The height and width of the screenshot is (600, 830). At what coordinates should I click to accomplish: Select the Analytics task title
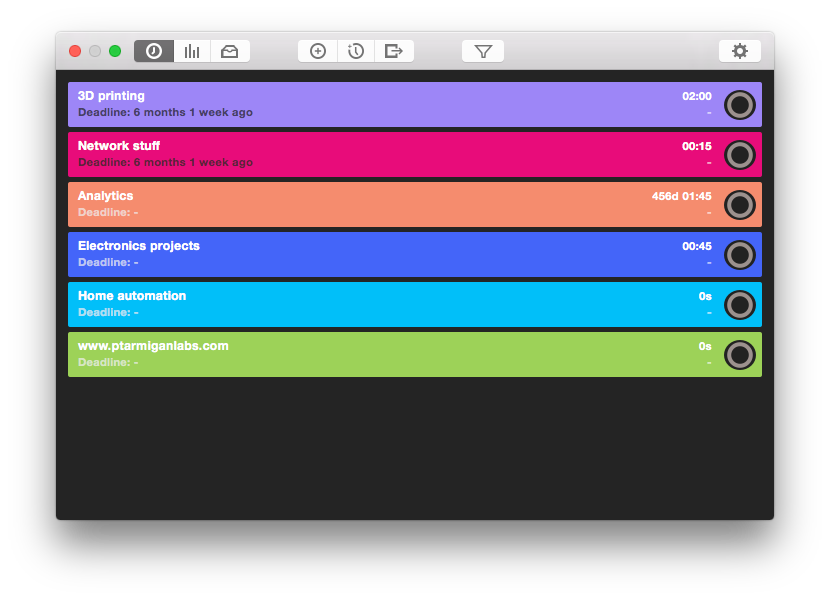pyautogui.click(x=105, y=196)
